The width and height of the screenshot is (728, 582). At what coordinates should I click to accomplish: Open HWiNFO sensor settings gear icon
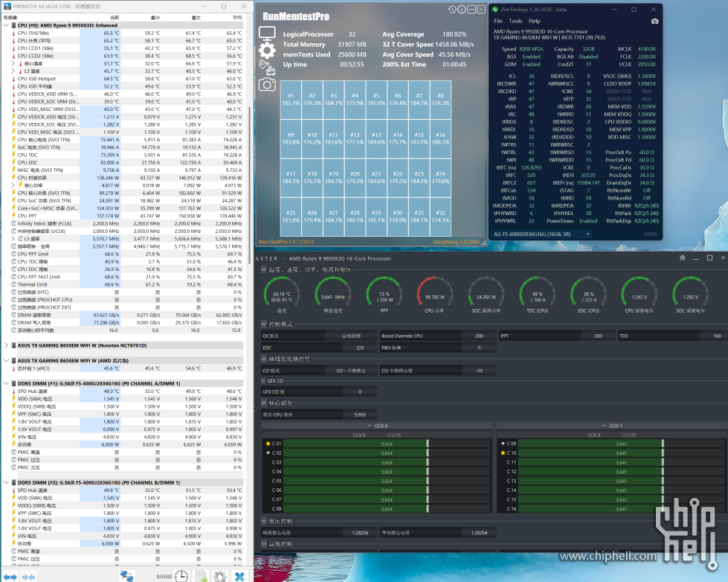point(220,577)
